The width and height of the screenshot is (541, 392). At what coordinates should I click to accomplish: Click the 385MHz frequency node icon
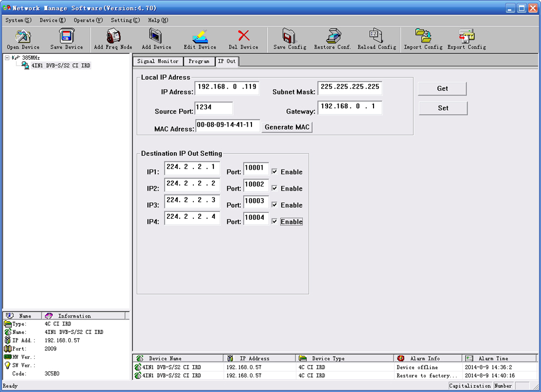click(16, 58)
